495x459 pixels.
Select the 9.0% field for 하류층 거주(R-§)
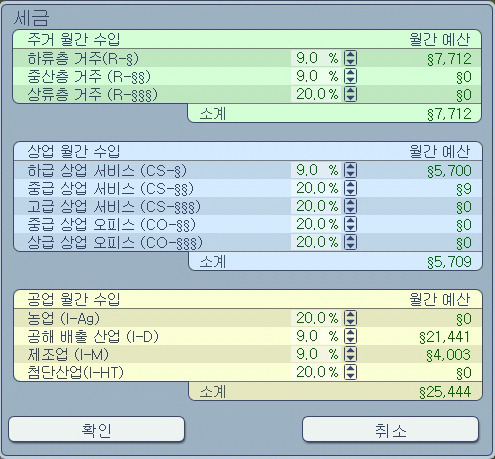click(317, 58)
